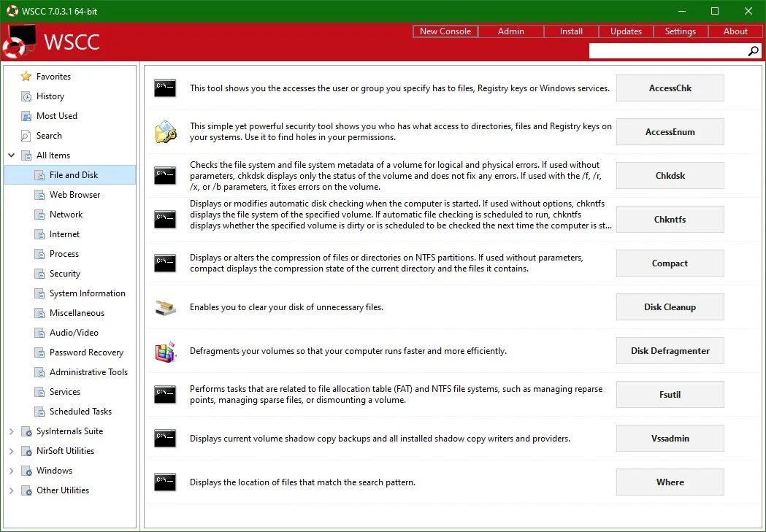Open the Admin menu
This screenshot has height=532, width=766.
tap(511, 31)
